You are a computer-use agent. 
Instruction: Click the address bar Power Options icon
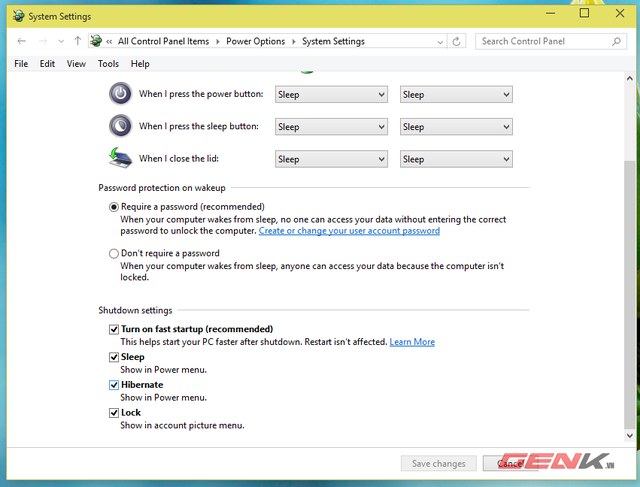coord(96,41)
